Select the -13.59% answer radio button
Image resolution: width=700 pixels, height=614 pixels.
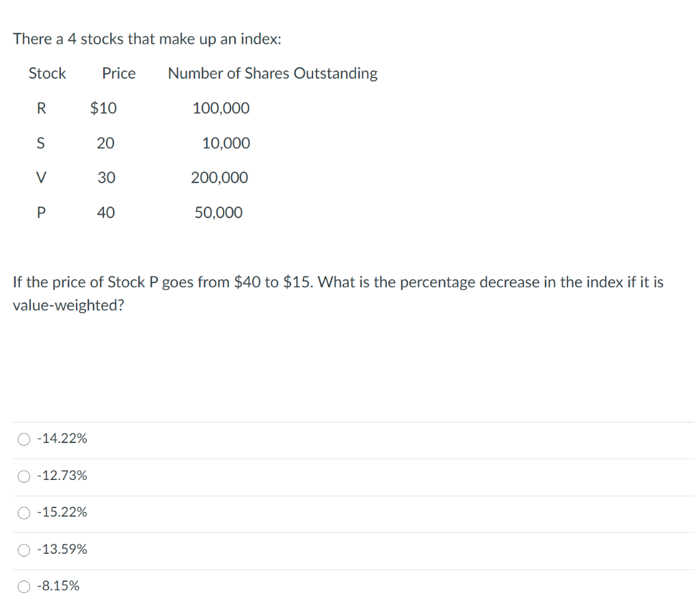[24, 549]
